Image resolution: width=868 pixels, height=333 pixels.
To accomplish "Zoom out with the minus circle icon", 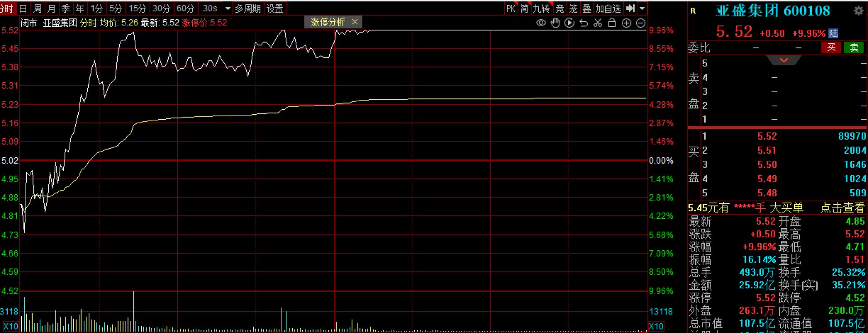I will (640, 23).
